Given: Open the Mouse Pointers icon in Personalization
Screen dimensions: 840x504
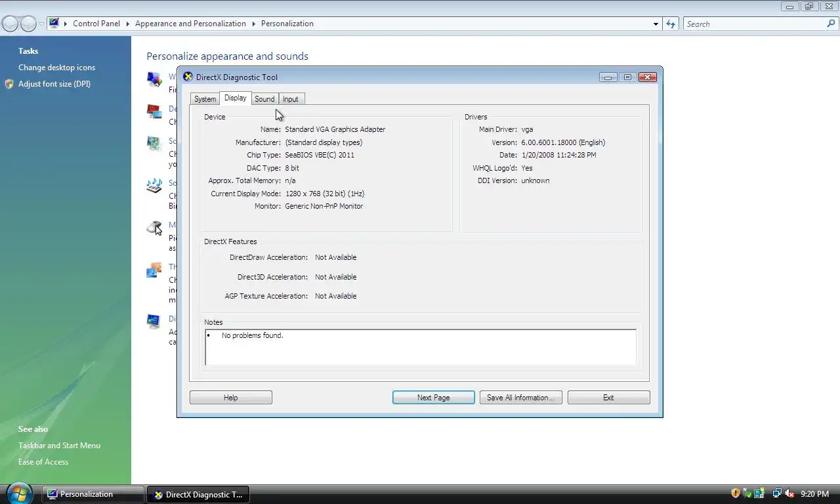Looking at the screenshot, I should [x=154, y=227].
